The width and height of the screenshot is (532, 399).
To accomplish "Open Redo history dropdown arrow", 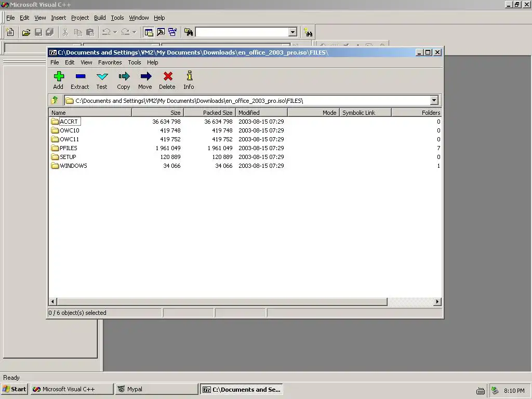I will [134, 32].
